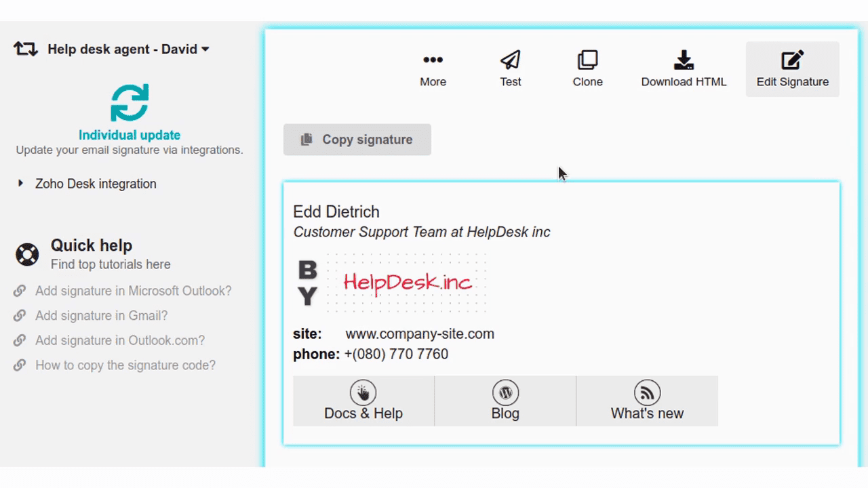This screenshot has width=868, height=488.
Task: Click the HelpDesk.inc red logo
Action: pyautogui.click(x=408, y=283)
